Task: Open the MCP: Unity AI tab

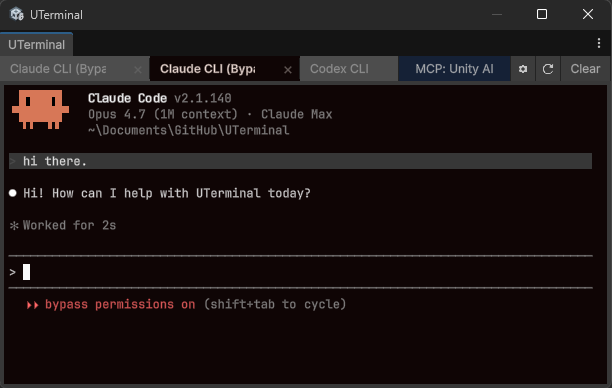Action: 454,69
